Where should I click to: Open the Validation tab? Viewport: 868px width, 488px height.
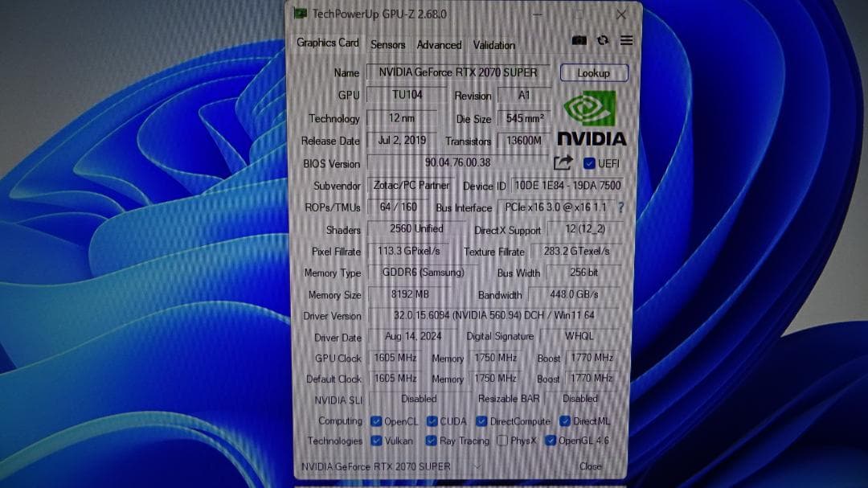(x=493, y=45)
